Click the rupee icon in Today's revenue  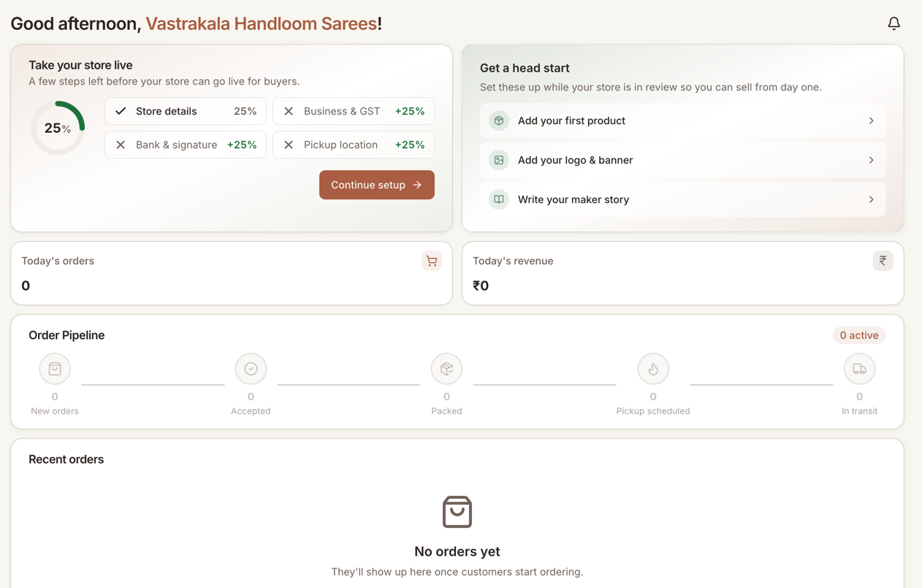coord(883,261)
